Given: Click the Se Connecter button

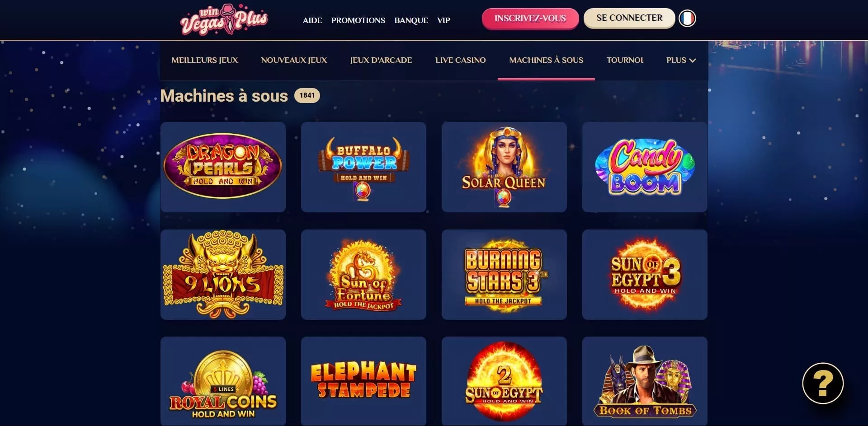Looking at the screenshot, I should click(629, 18).
